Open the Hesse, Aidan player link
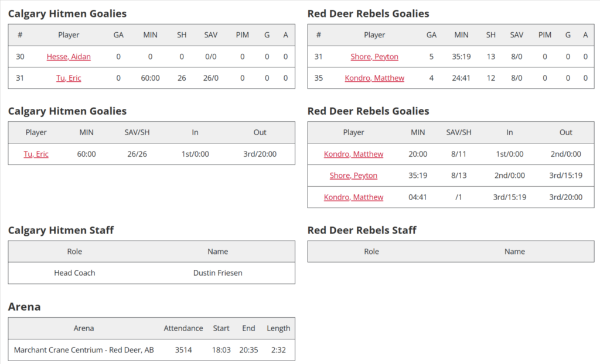The image size is (600, 364). 69,57
